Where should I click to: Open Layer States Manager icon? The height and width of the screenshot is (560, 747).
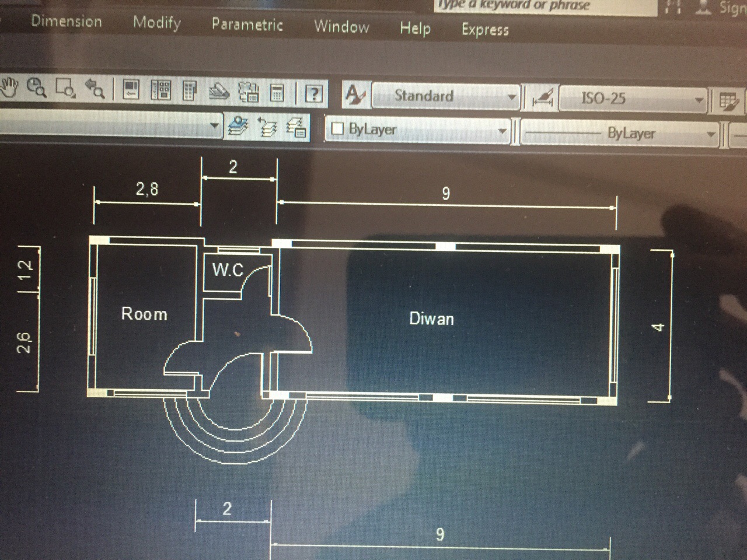296,127
